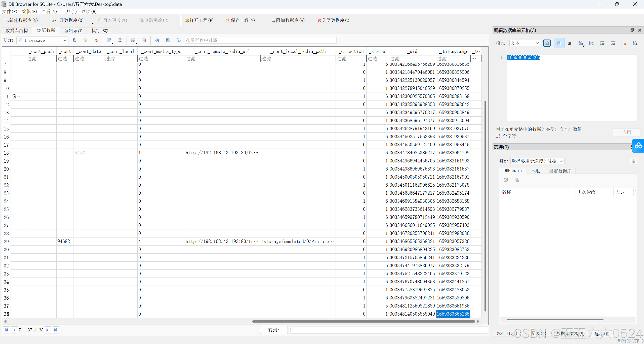Click the first record navigation icon
The image size is (644, 344).
tap(6, 330)
